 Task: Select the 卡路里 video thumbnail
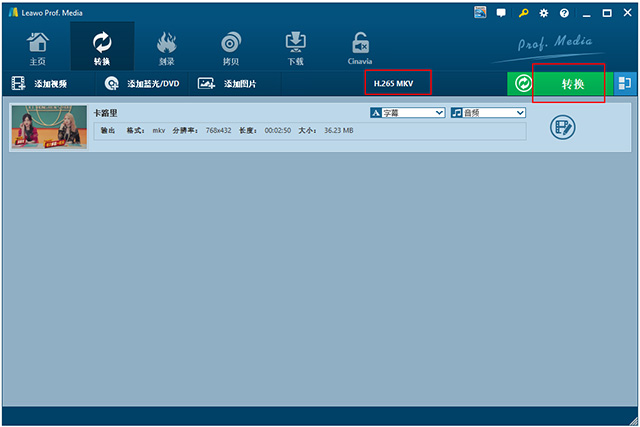(49, 127)
